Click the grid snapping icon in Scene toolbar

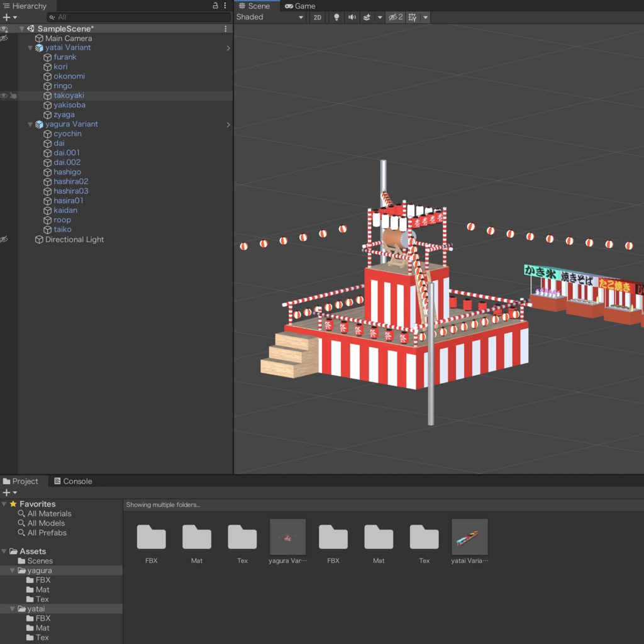tap(413, 18)
